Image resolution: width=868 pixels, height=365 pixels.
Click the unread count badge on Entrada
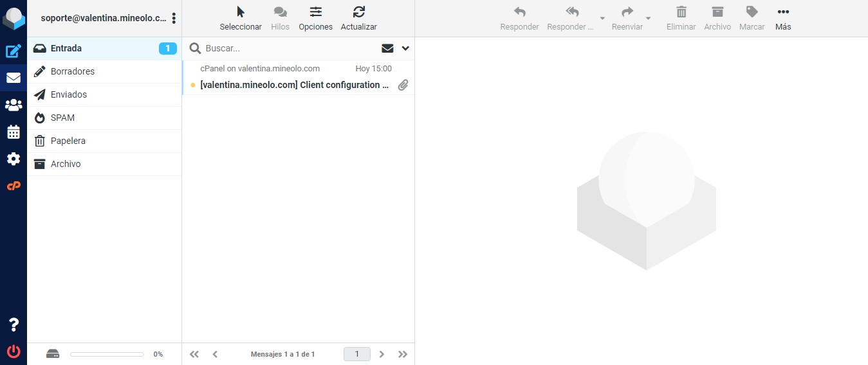pos(168,48)
